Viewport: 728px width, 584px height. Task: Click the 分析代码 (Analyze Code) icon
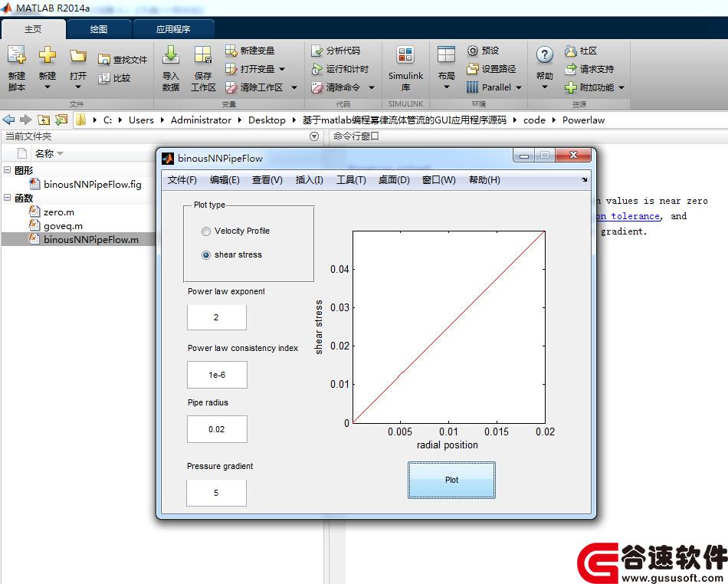(316, 51)
